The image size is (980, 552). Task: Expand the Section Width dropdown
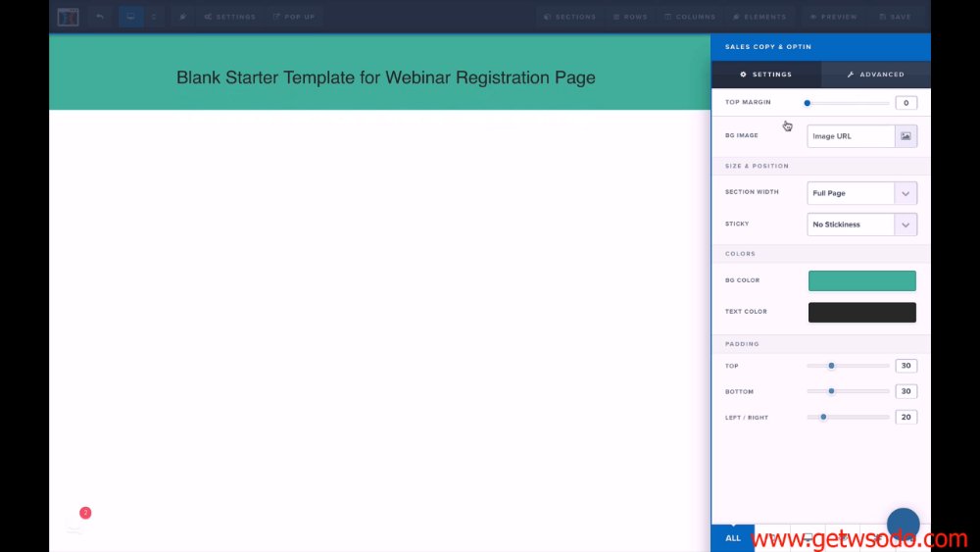[861, 193]
